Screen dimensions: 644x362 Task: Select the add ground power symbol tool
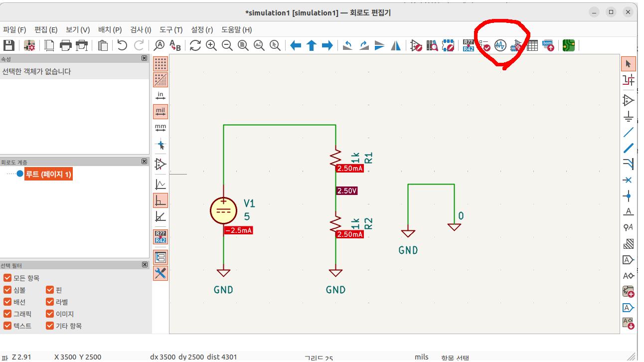pyautogui.click(x=629, y=117)
